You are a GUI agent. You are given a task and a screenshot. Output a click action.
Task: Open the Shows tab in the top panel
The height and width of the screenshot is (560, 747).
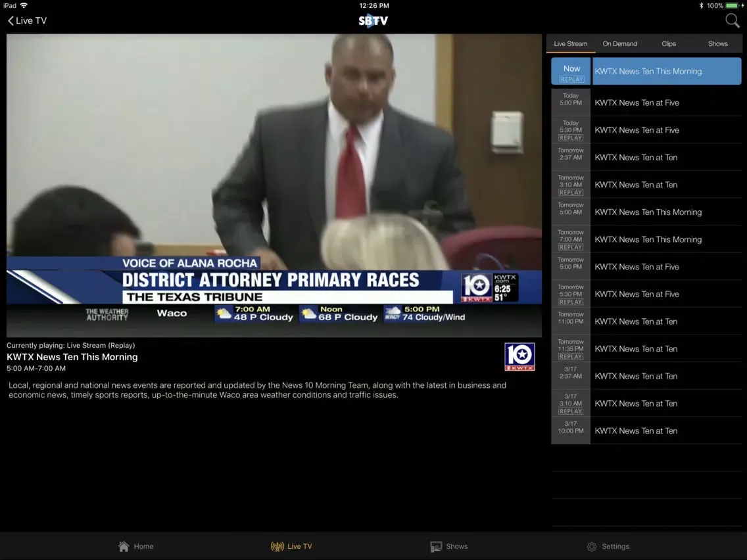click(717, 44)
